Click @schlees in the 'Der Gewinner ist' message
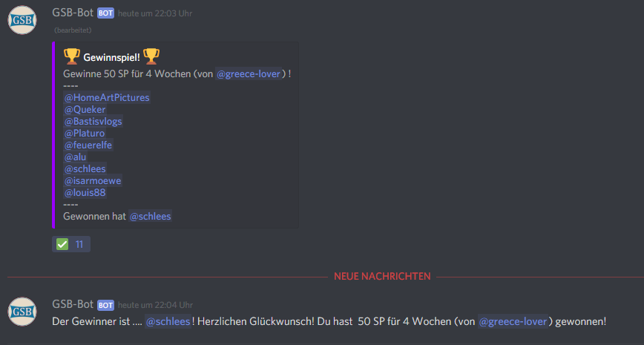The height and width of the screenshot is (345, 644). click(x=168, y=321)
